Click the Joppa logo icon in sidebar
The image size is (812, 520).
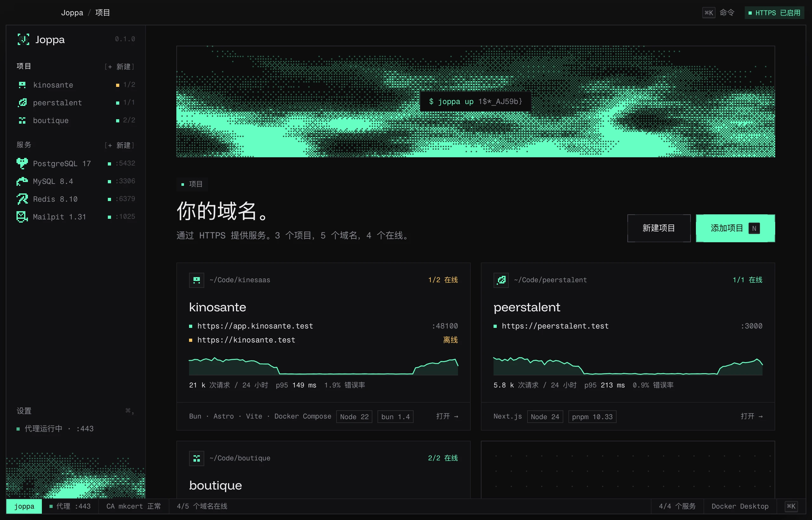click(23, 40)
